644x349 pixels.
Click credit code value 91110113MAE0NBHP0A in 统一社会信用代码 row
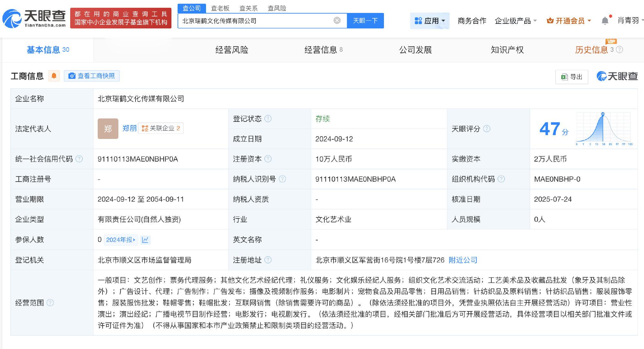tap(138, 159)
